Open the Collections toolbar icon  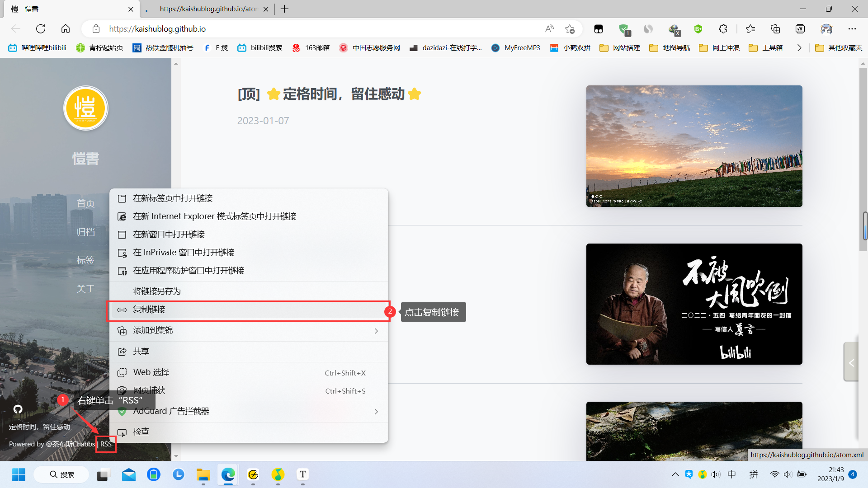click(775, 29)
